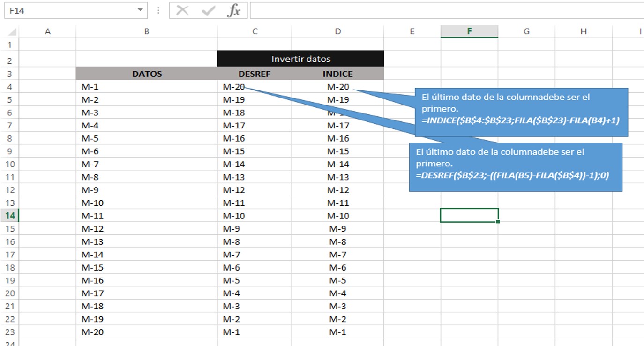Screen dimensions: 644x346
Task: Click the DATOS header cell
Action: click(x=147, y=74)
